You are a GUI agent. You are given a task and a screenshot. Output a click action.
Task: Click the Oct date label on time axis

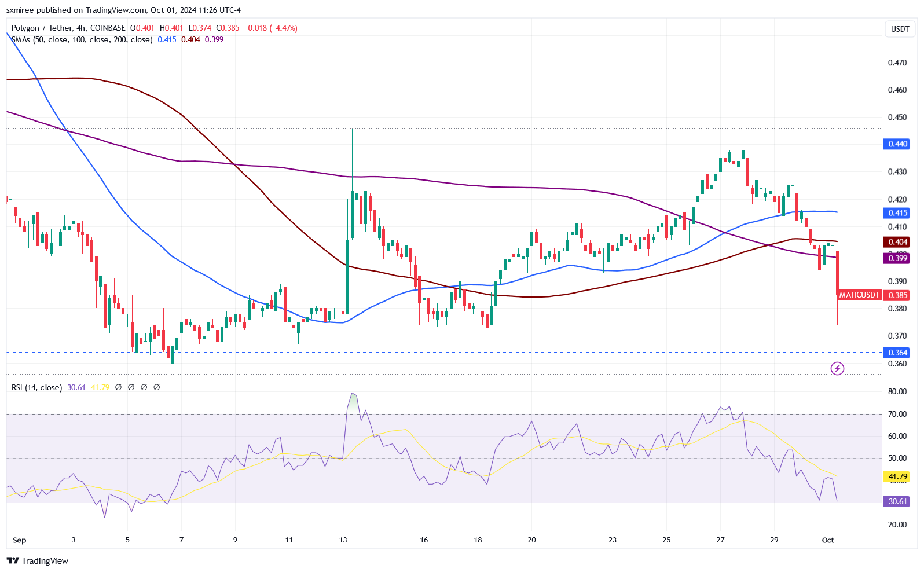tap(828, 540)
